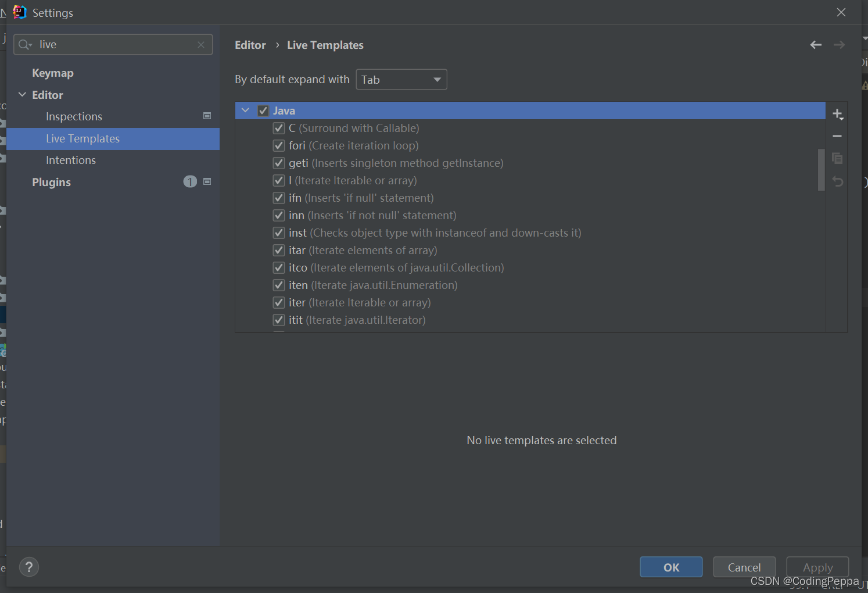868x593 pixels.
Task: Open the 'By default expand with' Tab dropdown
Action: click(x=401, y=80)
